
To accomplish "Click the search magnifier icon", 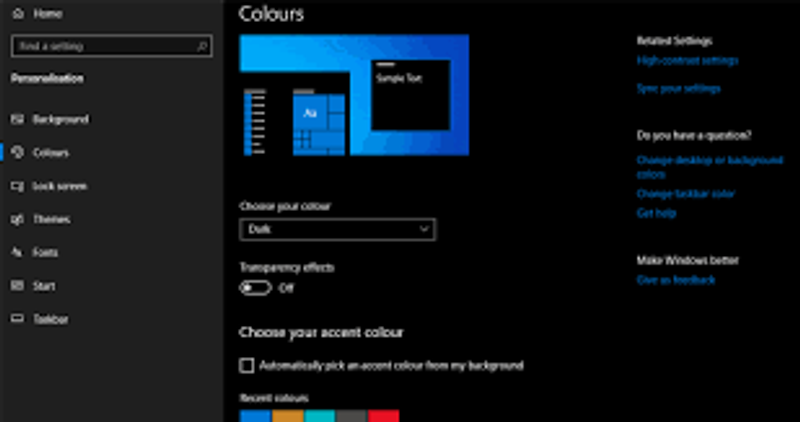I will click(x=202, y=46).
